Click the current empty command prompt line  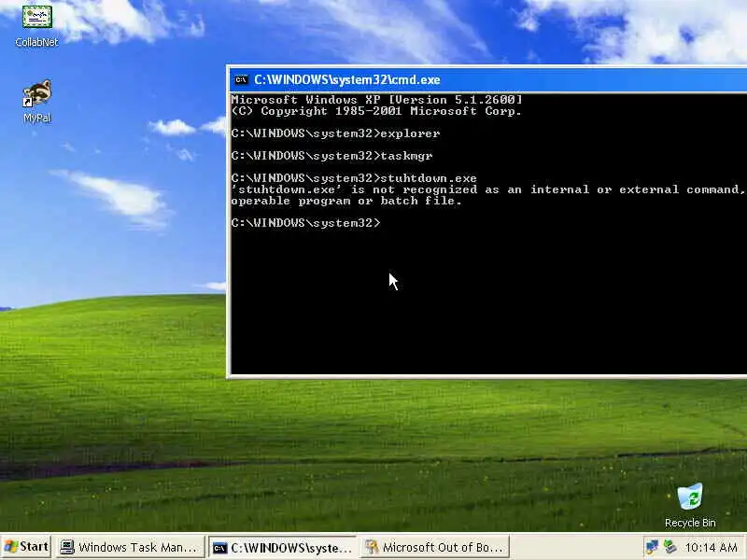(x=306, y=223)
